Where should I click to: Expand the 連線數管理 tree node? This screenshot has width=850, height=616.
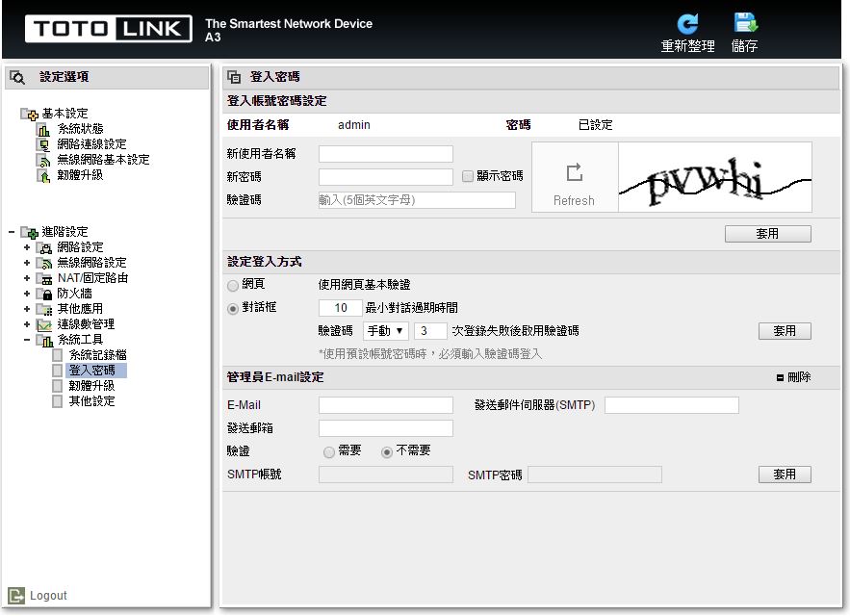tap(27, 324)
